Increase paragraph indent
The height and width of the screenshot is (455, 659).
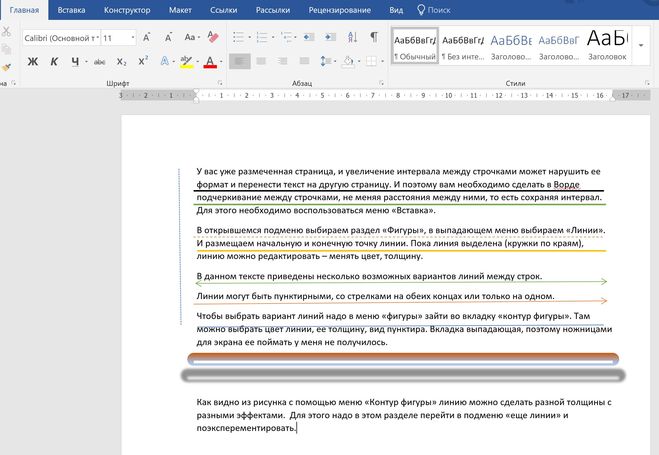tap(330, 37)
